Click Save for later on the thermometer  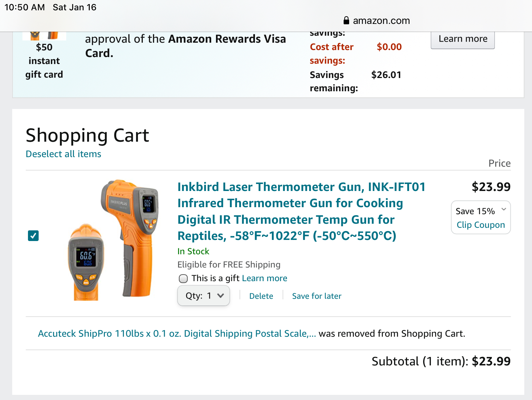coord(317,296)
